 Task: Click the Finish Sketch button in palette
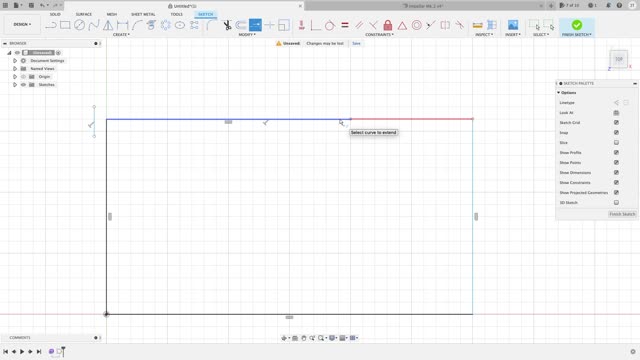pyautogui.click(x=622, y=214)
